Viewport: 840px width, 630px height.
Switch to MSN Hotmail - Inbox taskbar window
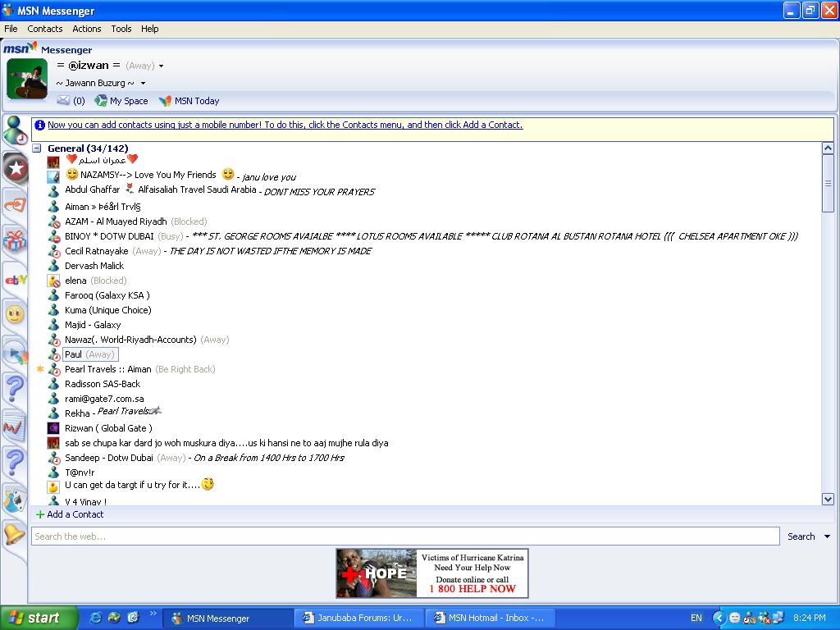coord(491,618)
